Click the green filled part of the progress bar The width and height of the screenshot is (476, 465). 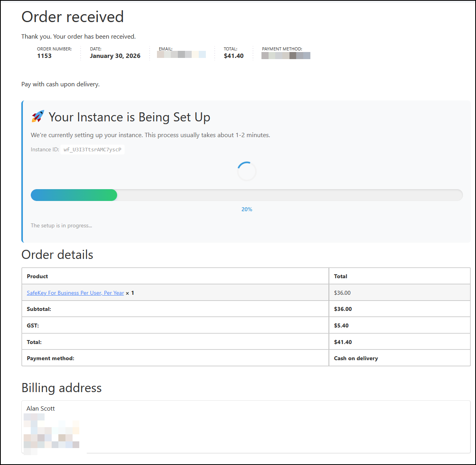(x=74, y=195)
